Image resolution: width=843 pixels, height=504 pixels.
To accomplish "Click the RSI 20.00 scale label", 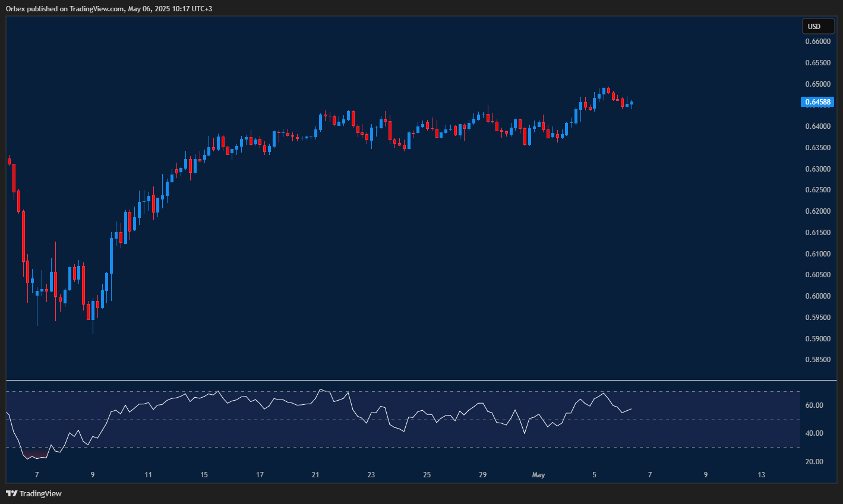I will [x=814, y=462].
